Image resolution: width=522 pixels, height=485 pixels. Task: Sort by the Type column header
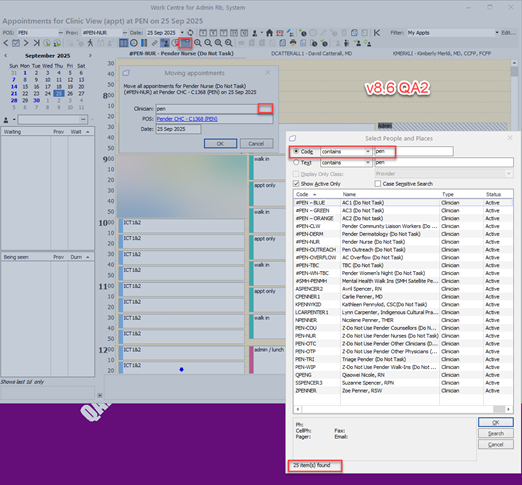pos(461,194)
